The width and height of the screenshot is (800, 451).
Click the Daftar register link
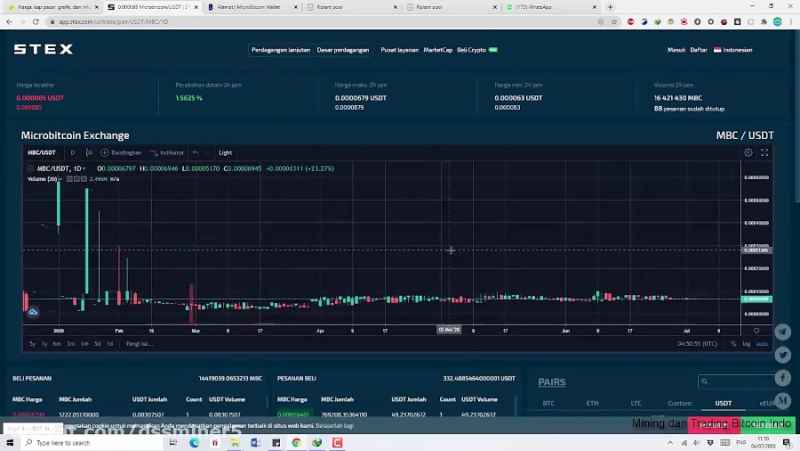click(698, 50)
